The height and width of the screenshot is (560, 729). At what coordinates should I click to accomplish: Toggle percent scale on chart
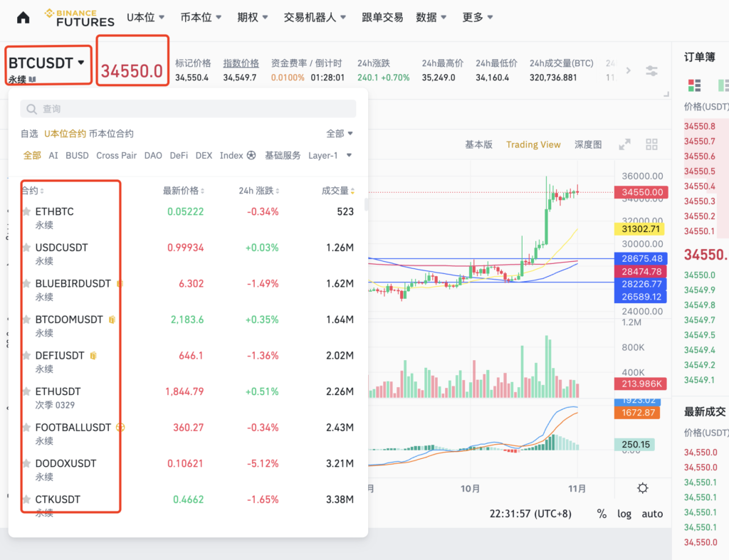point(602,514)
